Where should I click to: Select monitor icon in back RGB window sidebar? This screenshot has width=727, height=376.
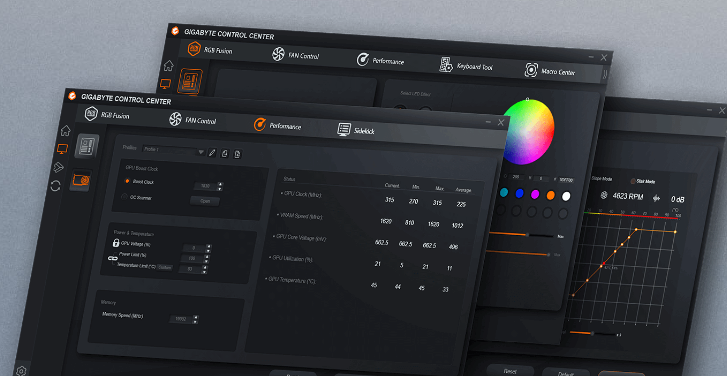point(166,84)
